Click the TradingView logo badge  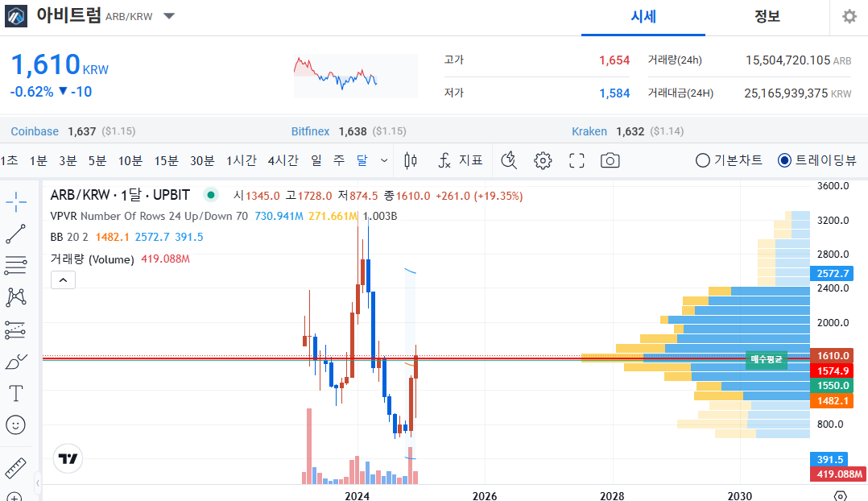pos(68,458)
